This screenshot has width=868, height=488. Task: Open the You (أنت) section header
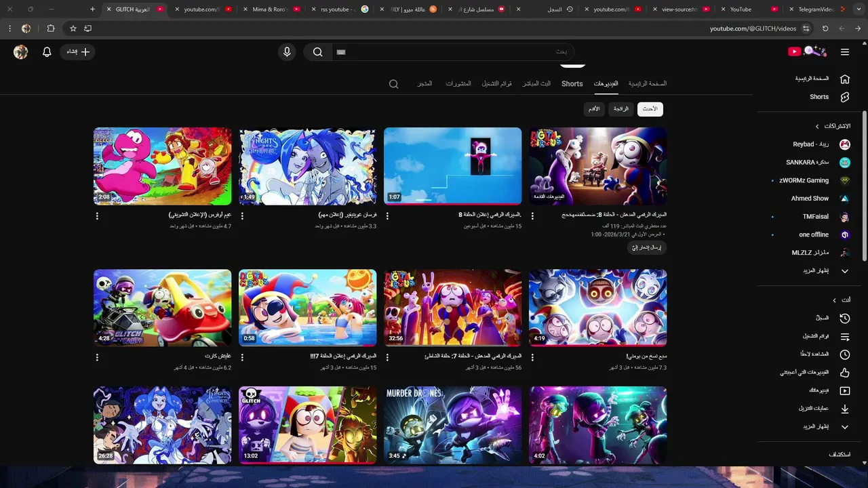click(x=842, y=300)
